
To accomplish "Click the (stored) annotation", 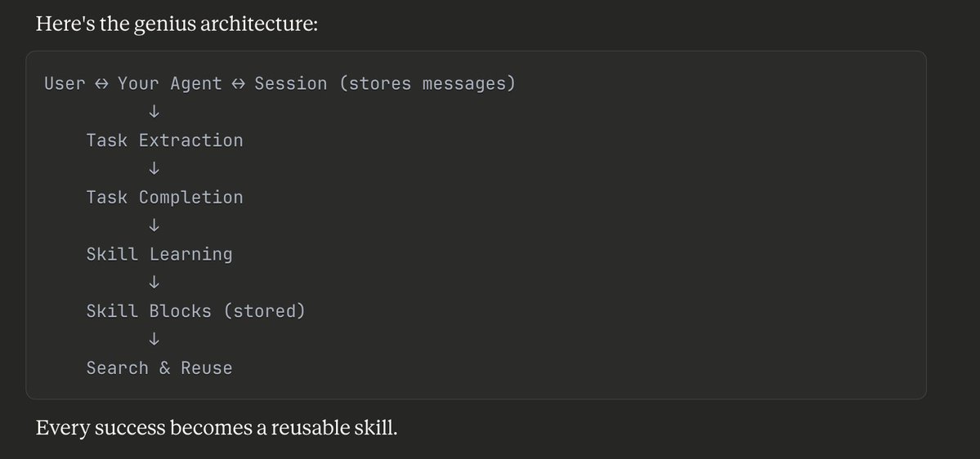I will (x=263, y=311).
